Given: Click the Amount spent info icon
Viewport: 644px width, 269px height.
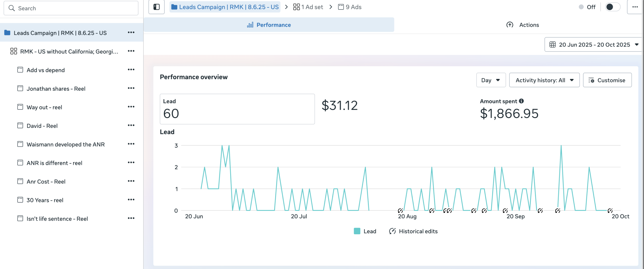Looking at the screenshot, I should pos(521,101).
